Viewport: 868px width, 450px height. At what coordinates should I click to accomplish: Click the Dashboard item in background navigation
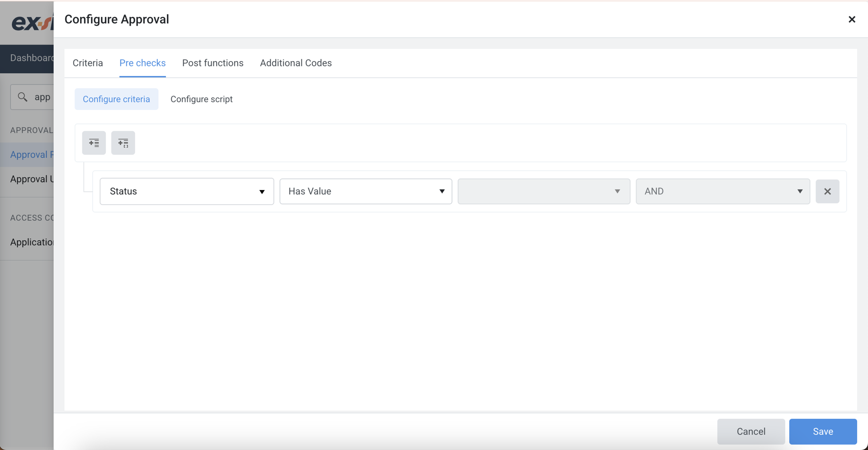pyautogui.click(x=32, y=58)
